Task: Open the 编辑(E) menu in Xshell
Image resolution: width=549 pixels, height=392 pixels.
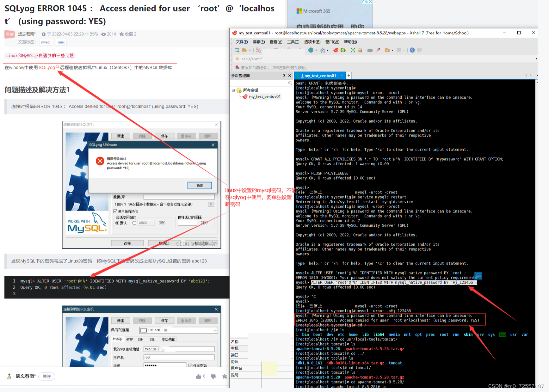Action: point(259,42)
